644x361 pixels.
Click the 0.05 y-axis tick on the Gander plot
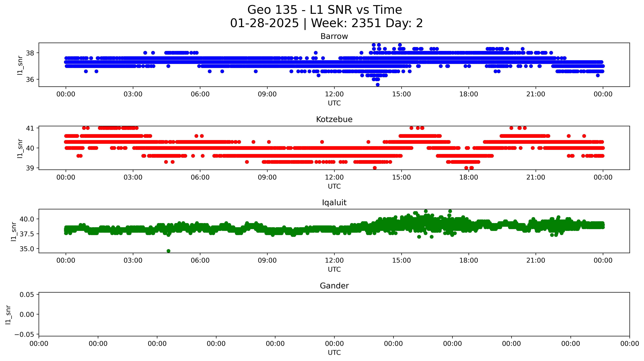(27, 295)
